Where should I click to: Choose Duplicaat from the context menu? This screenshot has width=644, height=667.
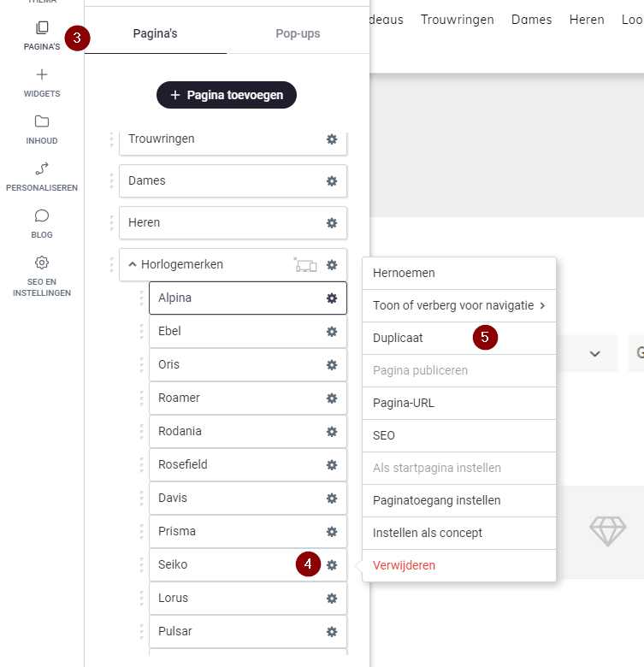(x=459, y=338)
